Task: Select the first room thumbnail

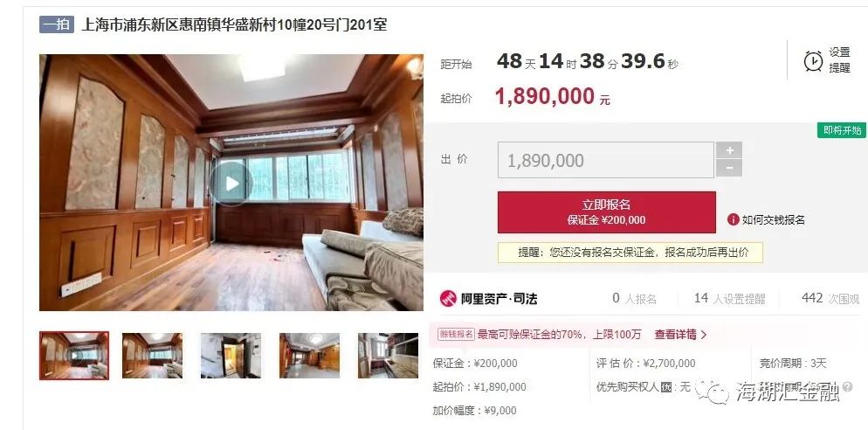Action: [74, 356]
